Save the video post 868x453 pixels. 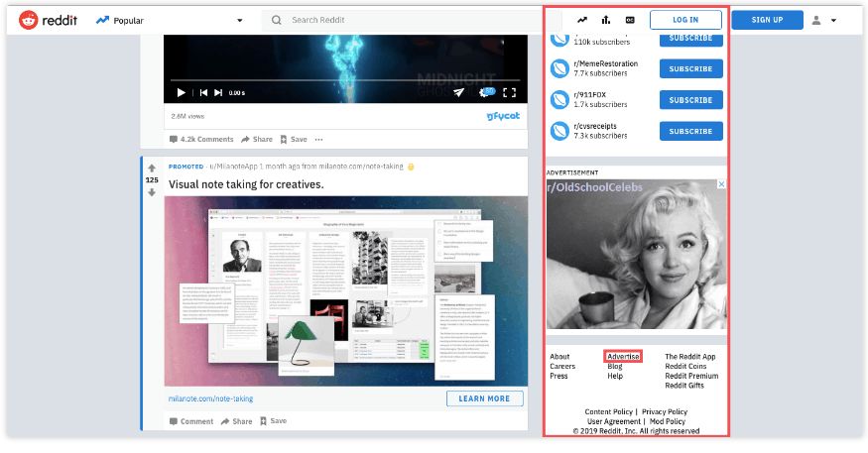294,140
